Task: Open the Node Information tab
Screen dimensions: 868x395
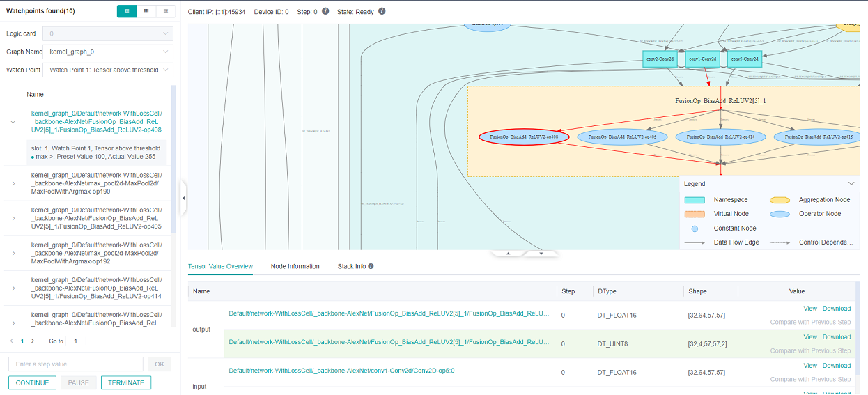Action: tap(295, 266)
